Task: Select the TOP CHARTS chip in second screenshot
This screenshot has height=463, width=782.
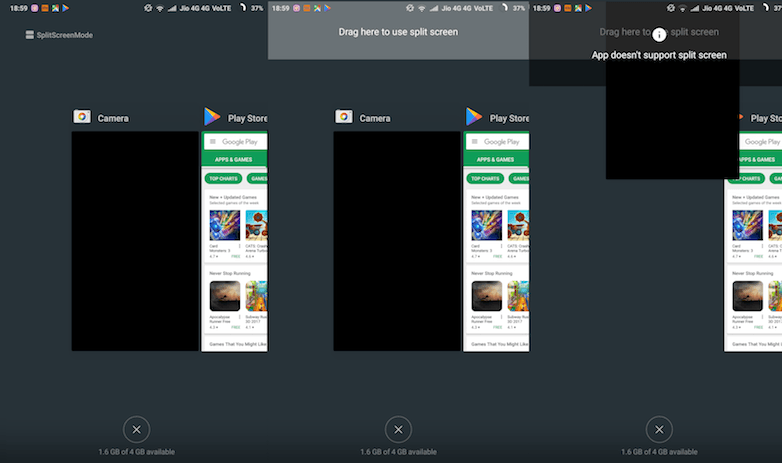Action: (485, 179)
